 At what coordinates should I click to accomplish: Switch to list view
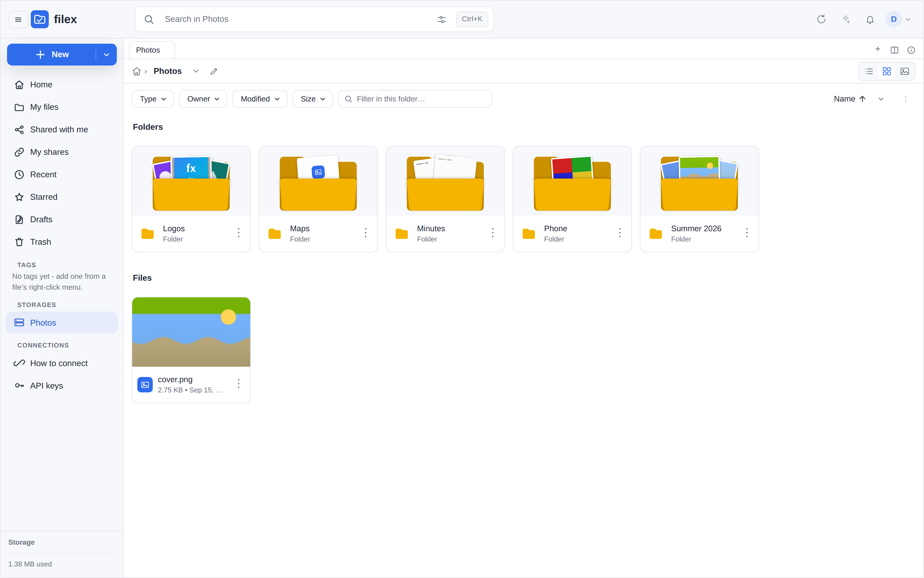pyautogui.click(x=868, y=72)
